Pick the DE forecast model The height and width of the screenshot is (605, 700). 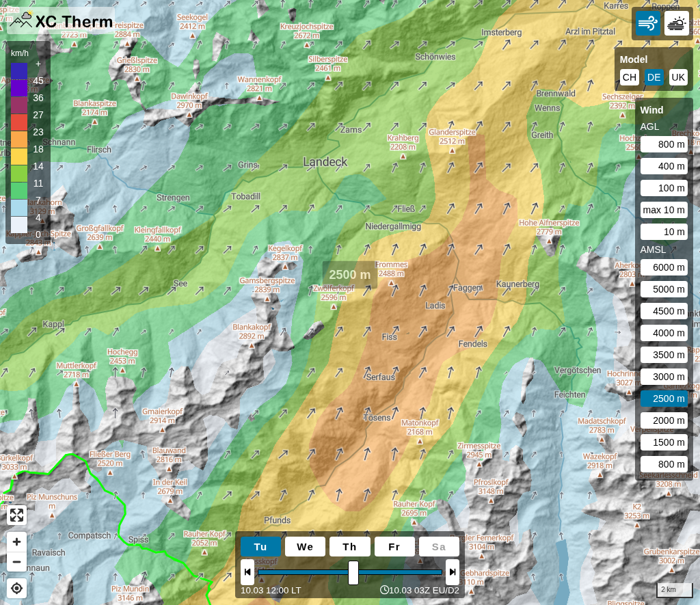click(x=654, y=77)
